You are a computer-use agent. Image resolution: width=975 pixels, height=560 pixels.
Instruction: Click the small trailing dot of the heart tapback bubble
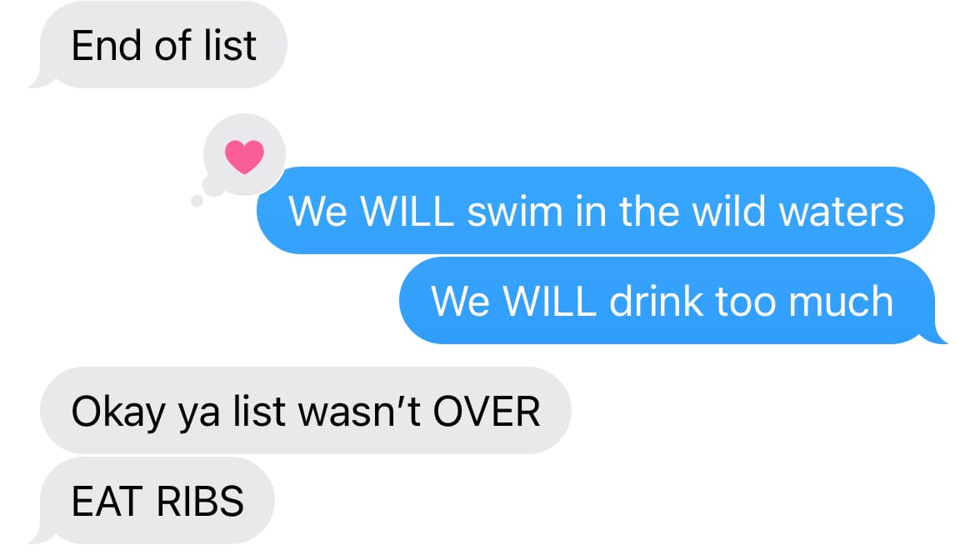pos(197,201)
